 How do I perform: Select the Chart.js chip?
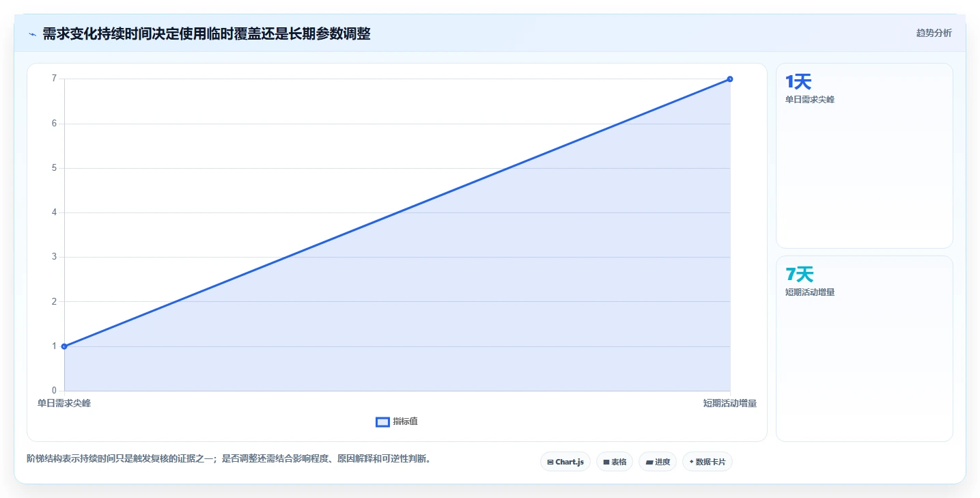565,462
